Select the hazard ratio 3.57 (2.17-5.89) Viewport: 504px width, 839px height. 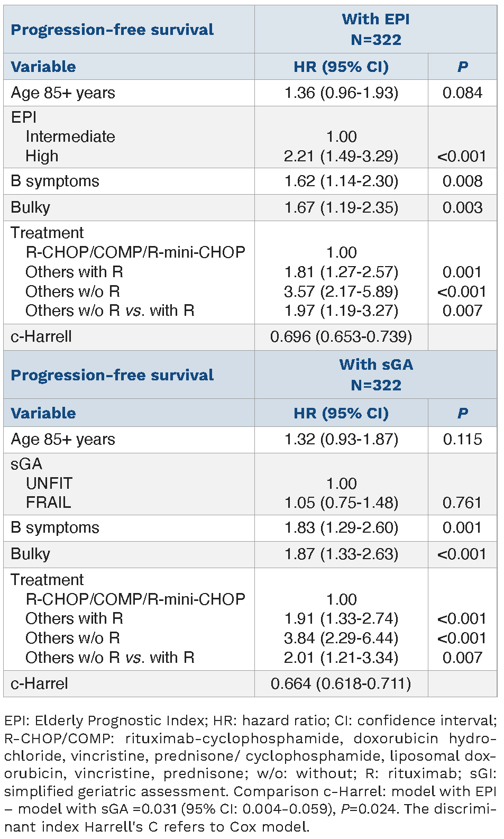coord(341,291)
